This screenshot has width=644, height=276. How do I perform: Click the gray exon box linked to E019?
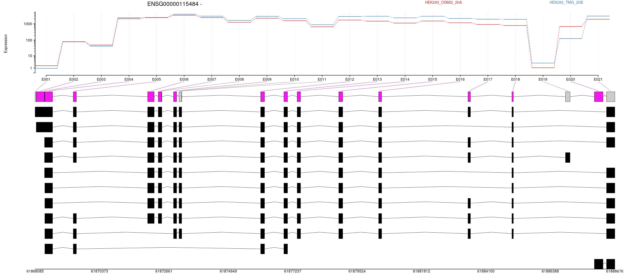pos(568,97)
